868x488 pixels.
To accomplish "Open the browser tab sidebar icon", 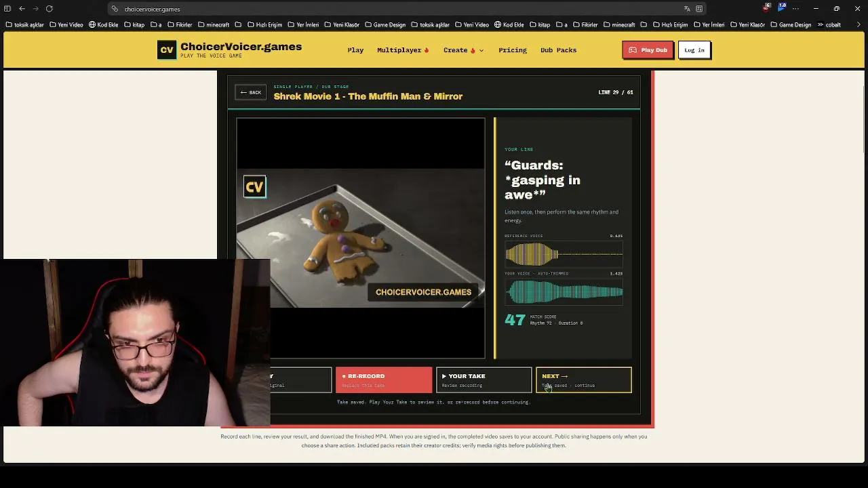I will [7, 9].
